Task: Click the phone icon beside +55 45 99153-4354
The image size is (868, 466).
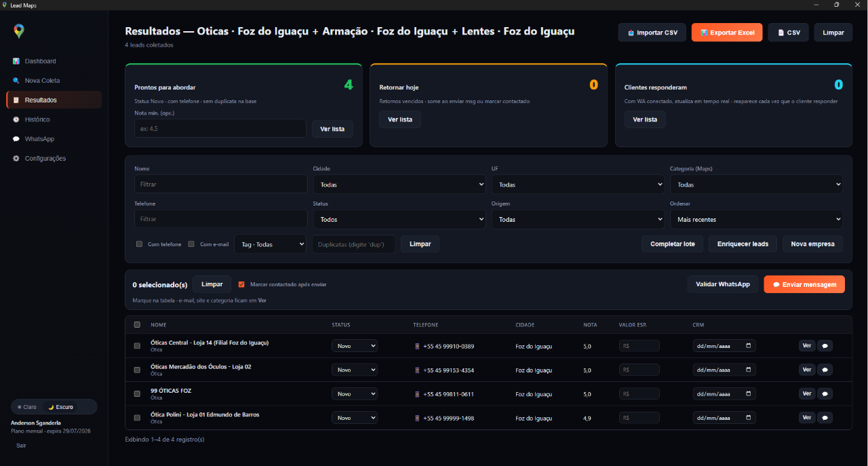Action: pos(417,370)
